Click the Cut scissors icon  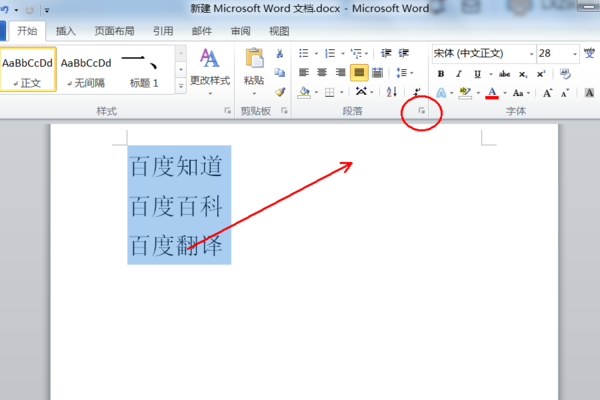280,54
